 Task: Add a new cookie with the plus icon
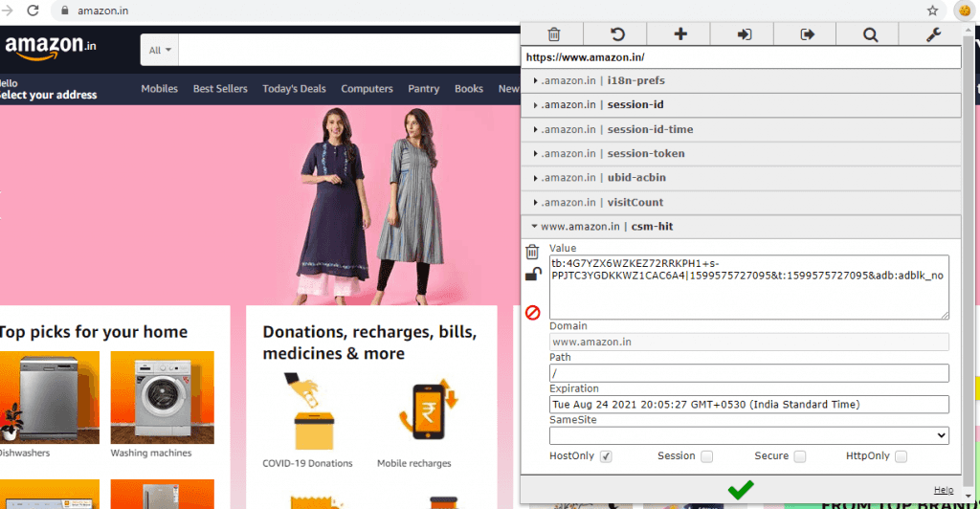click(x=680, y=34)
